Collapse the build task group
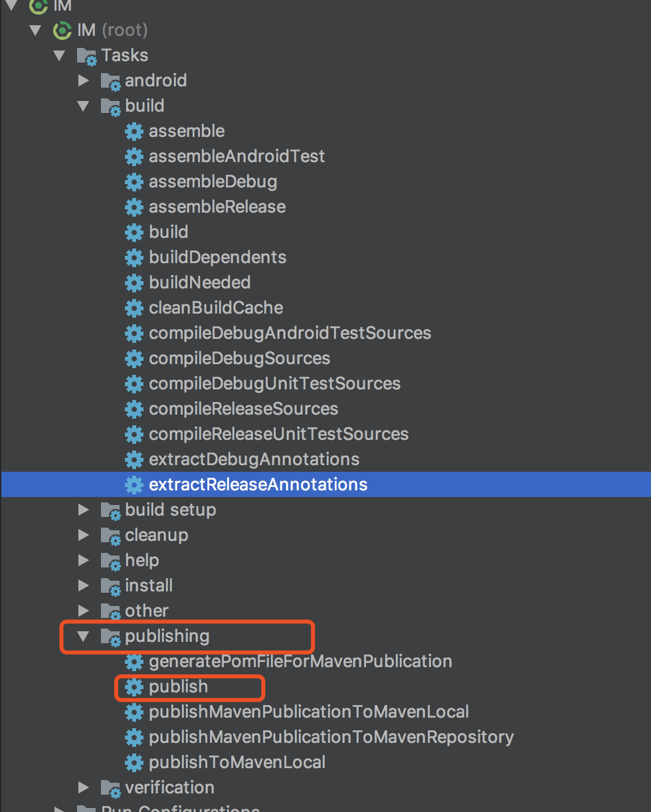The height and width of the screenshot is (812, 651). click(83, 106)
